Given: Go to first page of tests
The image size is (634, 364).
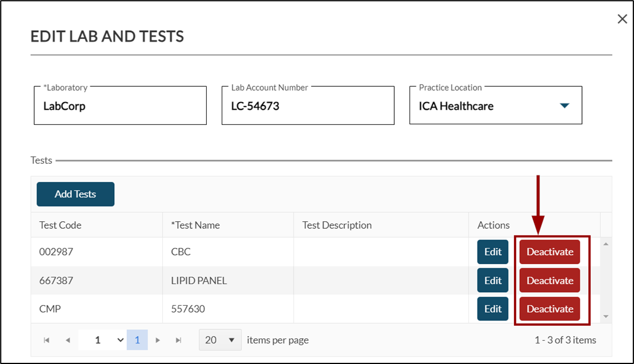Looking at the screenshot, I should coord(47,340).
